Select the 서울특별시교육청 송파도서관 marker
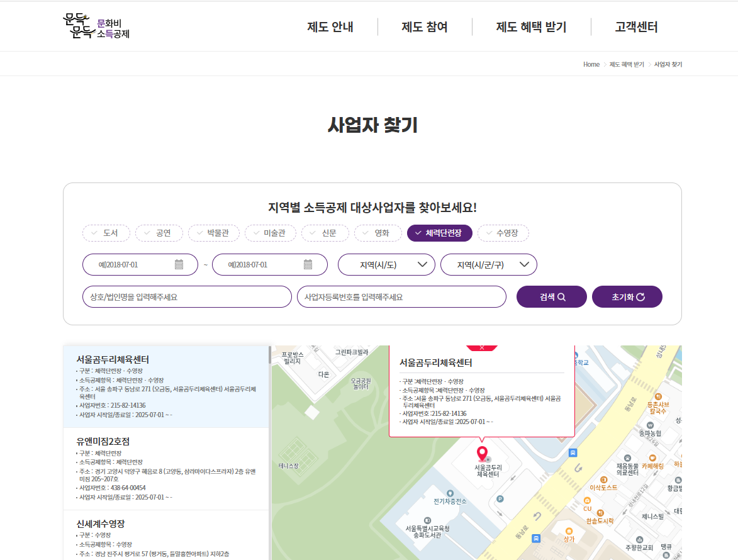 [x=427, y=520]
